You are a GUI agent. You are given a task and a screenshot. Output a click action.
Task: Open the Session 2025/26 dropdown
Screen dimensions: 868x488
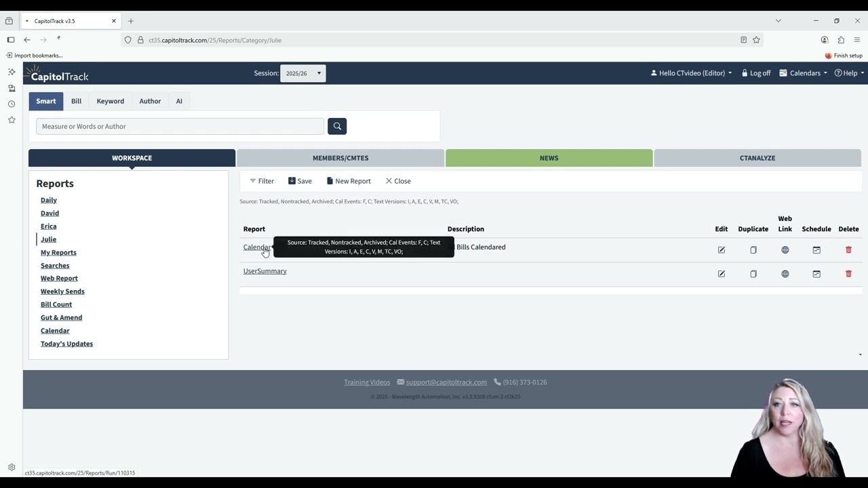click(303, 73)
